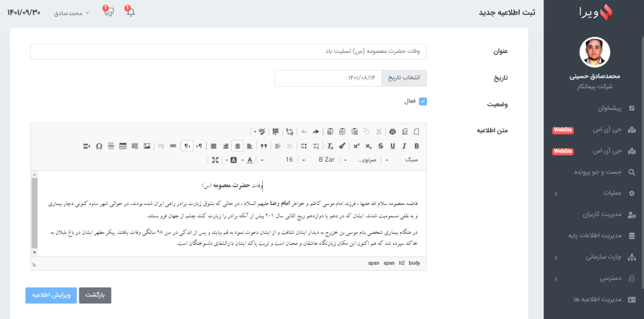Open مدیریت کاربران in the sidebar
This screenshot has width=644, height=319.
(594, 215)
